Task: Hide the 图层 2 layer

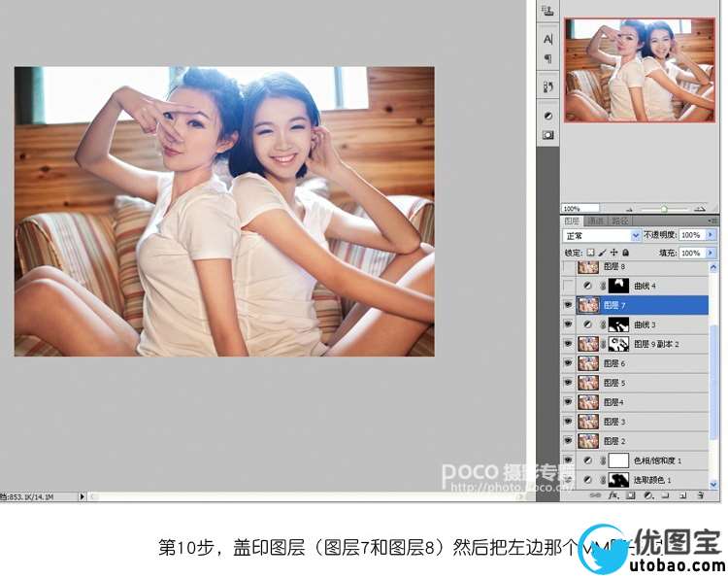Action: click(x=568, y=440)
